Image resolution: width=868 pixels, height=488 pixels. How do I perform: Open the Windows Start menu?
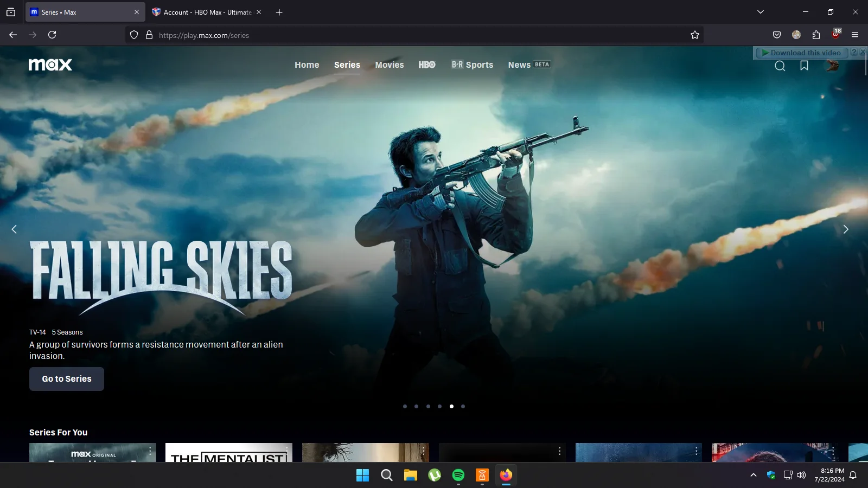(x=362, y=476)
